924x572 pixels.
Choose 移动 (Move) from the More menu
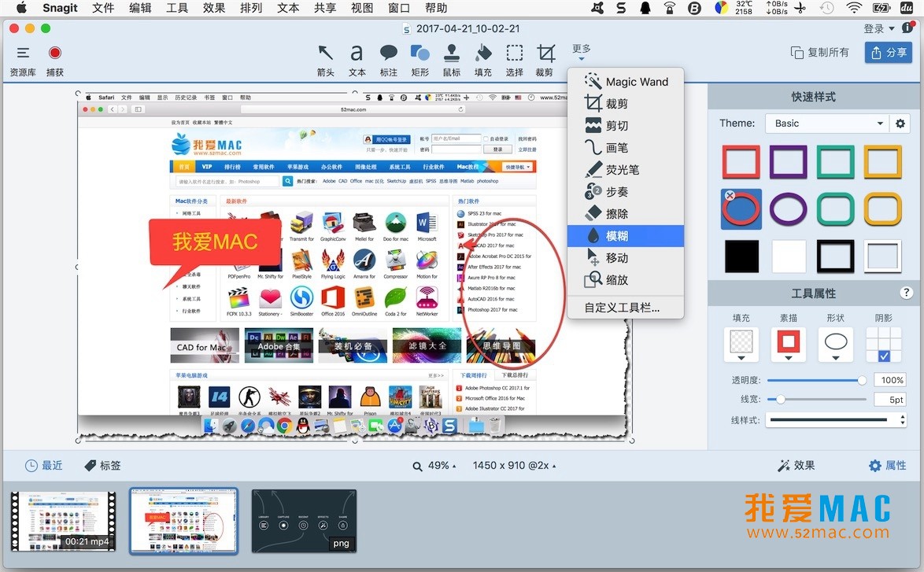coord(625,258)
